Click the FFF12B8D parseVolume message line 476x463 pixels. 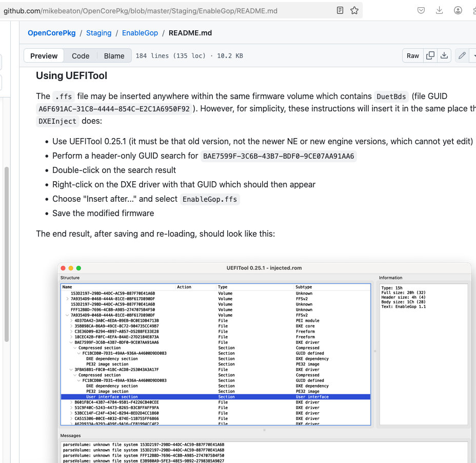click(144, 455)
